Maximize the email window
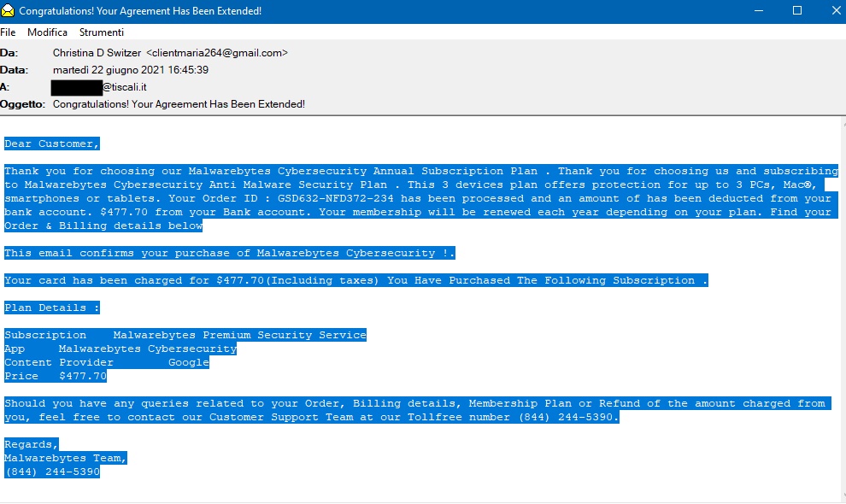Image resolution: width=846 pixels, height=504 pixels. 797,11
